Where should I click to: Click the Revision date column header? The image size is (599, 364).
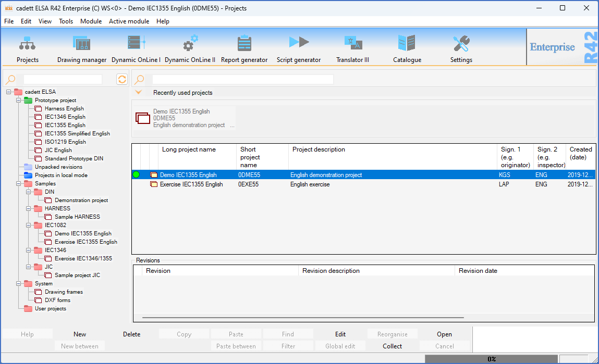click(x=524, y=271)
